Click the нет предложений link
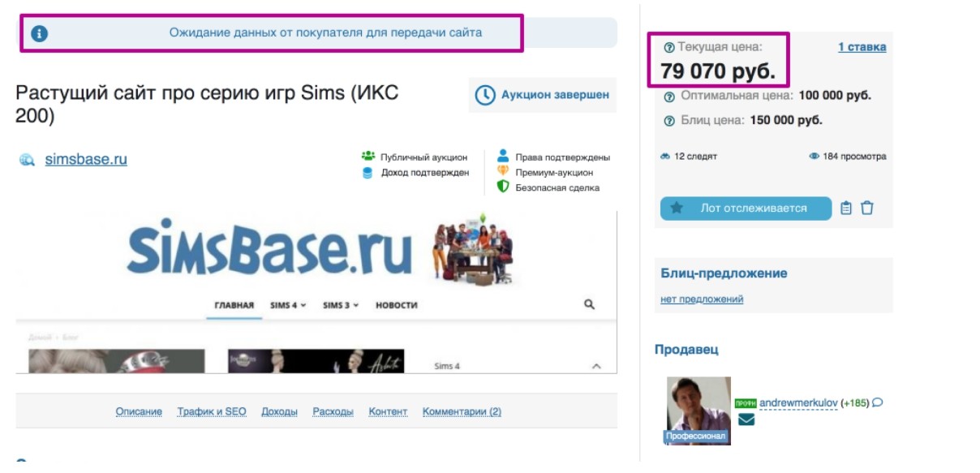 pos(702,299)
